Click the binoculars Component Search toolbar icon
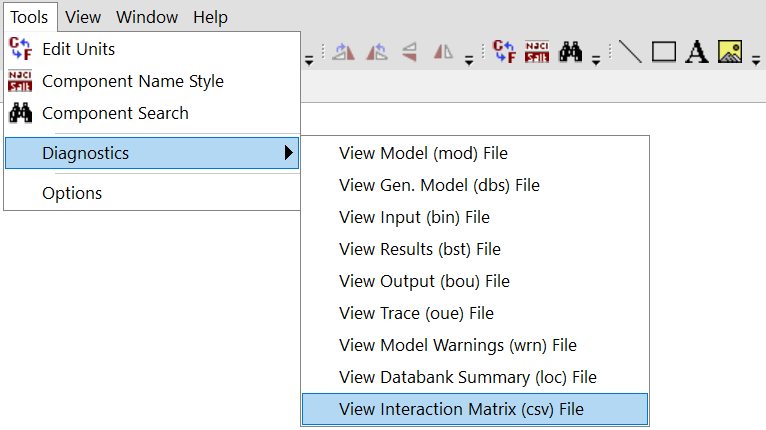 [x=570, y=51]
